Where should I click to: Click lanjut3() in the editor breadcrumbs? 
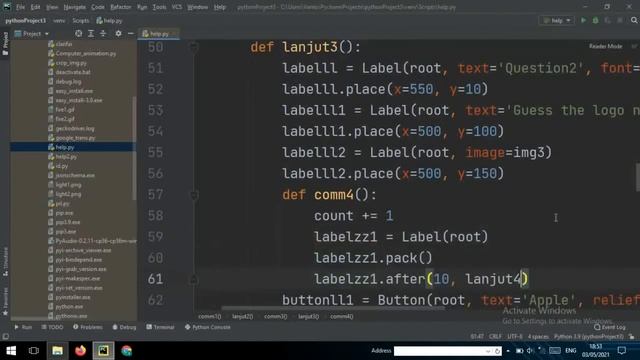point(308,316)
